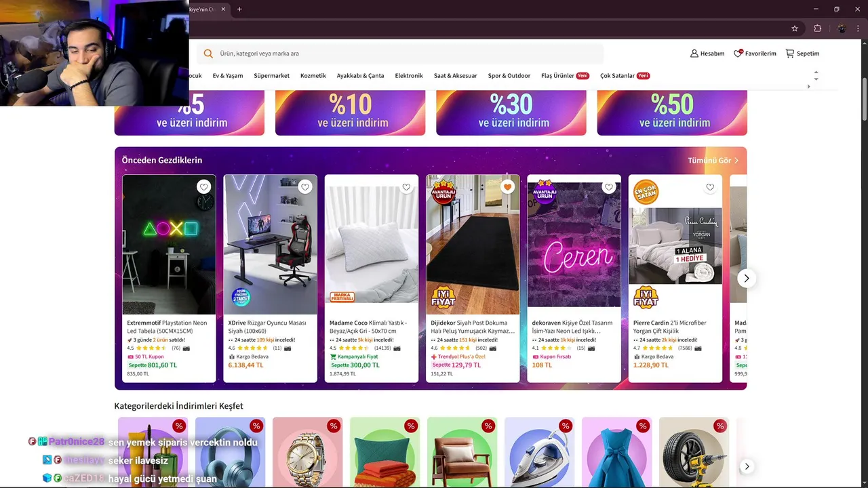This screenshot has height=488, width=868.
Task: Open Sepetim shopping cart
Action: coord(802,54)
